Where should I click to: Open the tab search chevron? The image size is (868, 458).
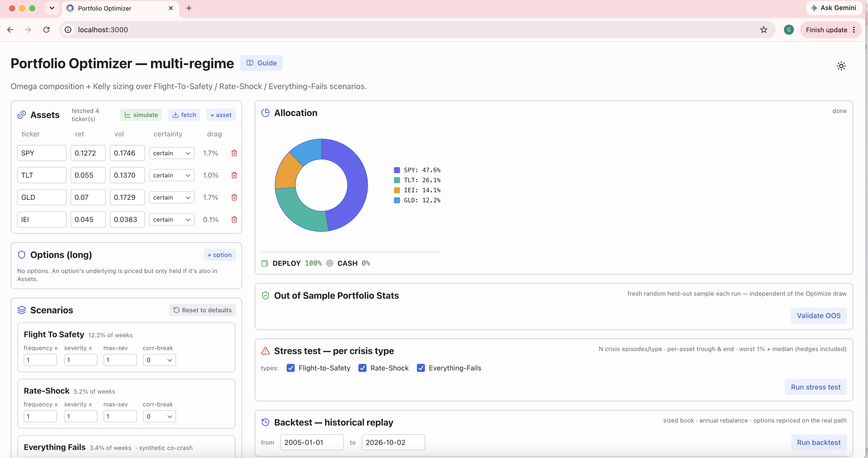click(x=52, y=8)
